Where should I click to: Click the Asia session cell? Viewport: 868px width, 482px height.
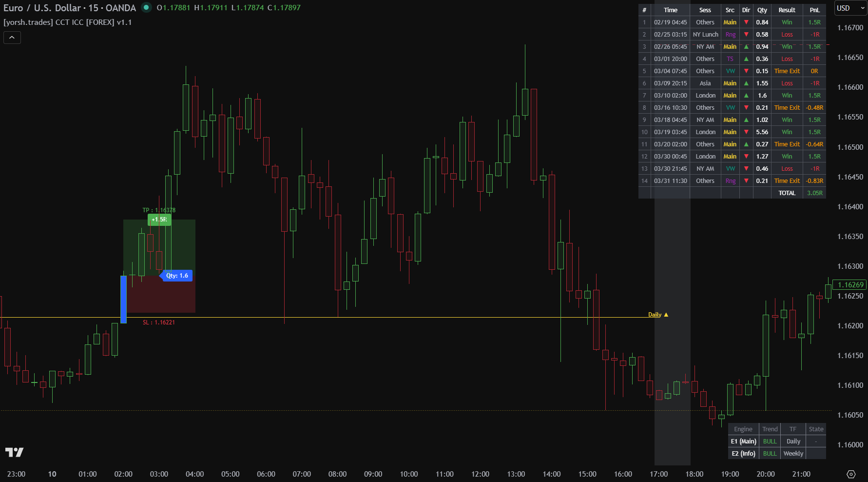coord(705,83)
